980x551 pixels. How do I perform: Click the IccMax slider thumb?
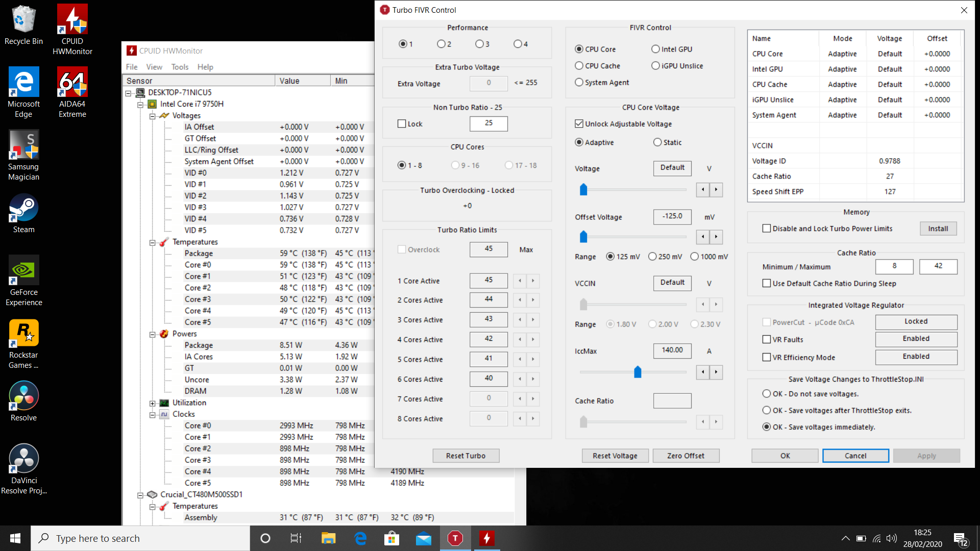(638, 372)
